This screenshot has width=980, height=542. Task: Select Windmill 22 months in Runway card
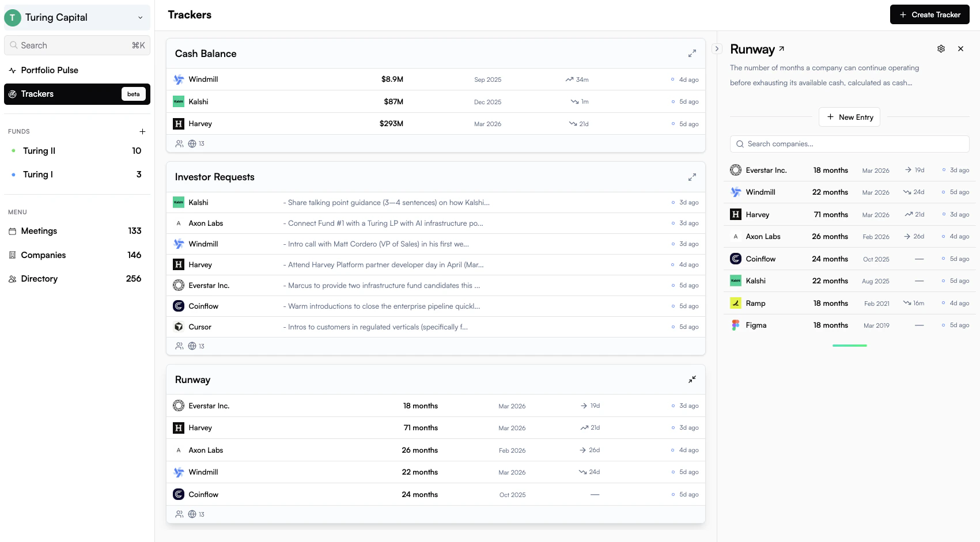[436, 472]
